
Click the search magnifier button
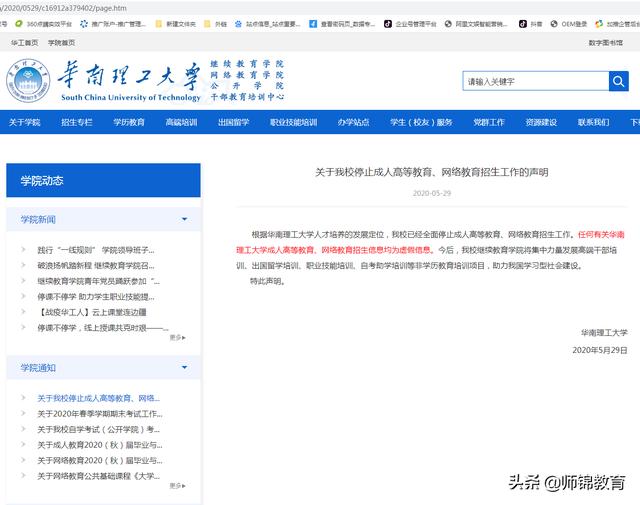click(x=618, y=81)
